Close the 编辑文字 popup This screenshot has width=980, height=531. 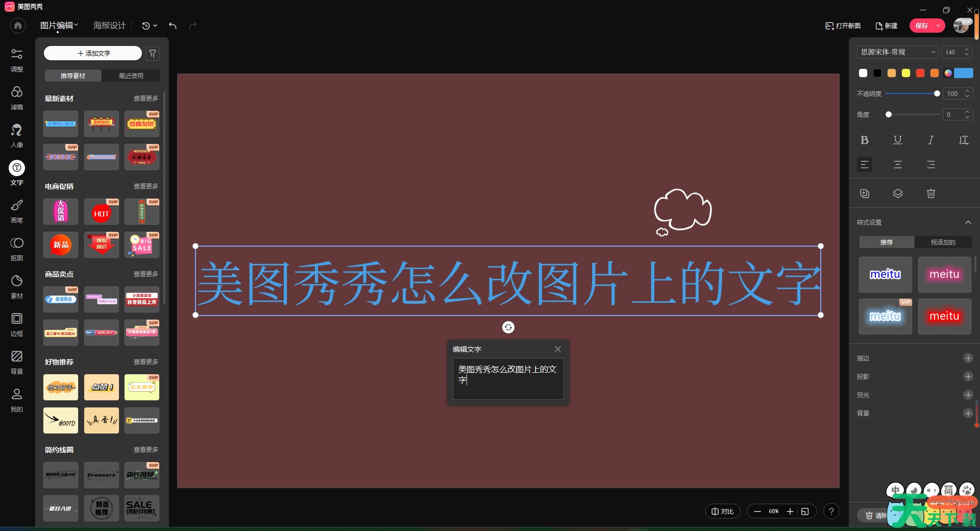(x=558, y=349)
